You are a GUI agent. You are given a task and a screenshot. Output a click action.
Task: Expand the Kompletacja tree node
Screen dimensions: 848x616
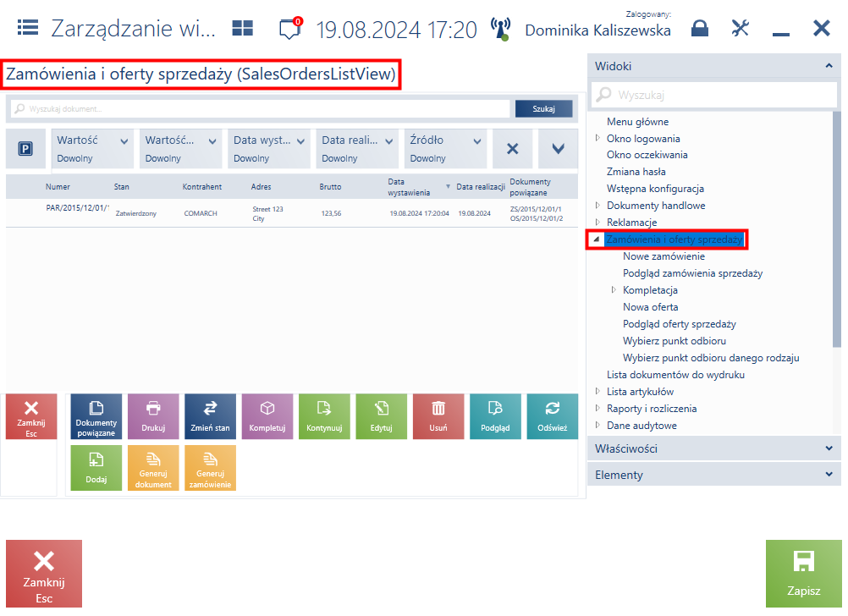pos(614,290)
